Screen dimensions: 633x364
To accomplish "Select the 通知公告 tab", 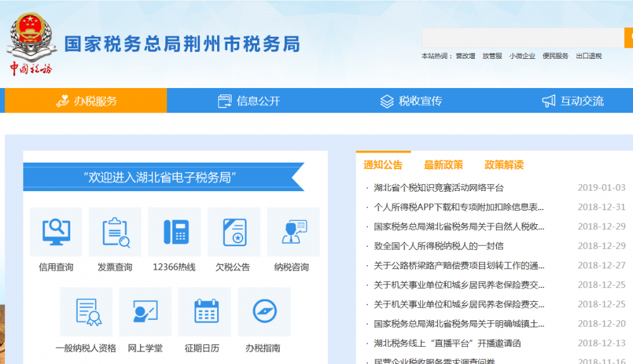I will (x=383, y=165).
